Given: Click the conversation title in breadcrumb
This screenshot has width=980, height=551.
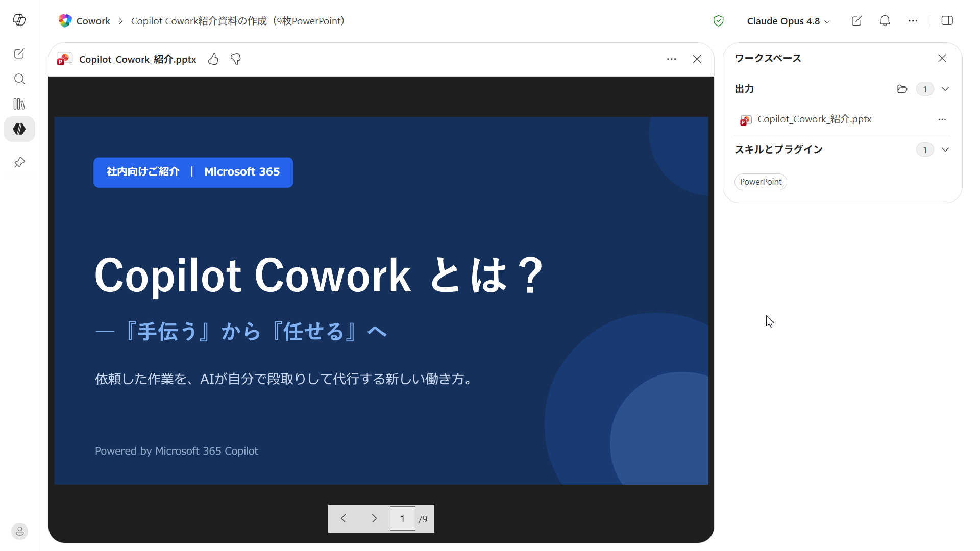Looking at the screenshot, I should [x=238, y=21].
